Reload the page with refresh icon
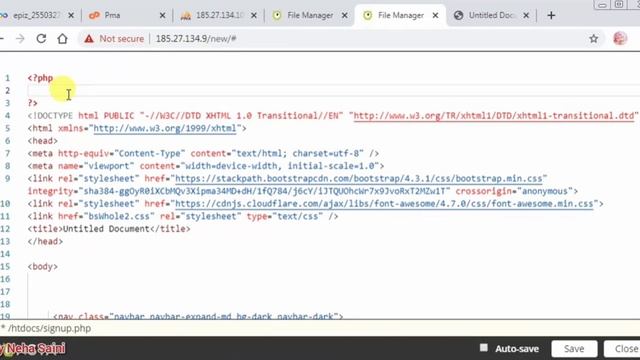 [x=41, y=39]
